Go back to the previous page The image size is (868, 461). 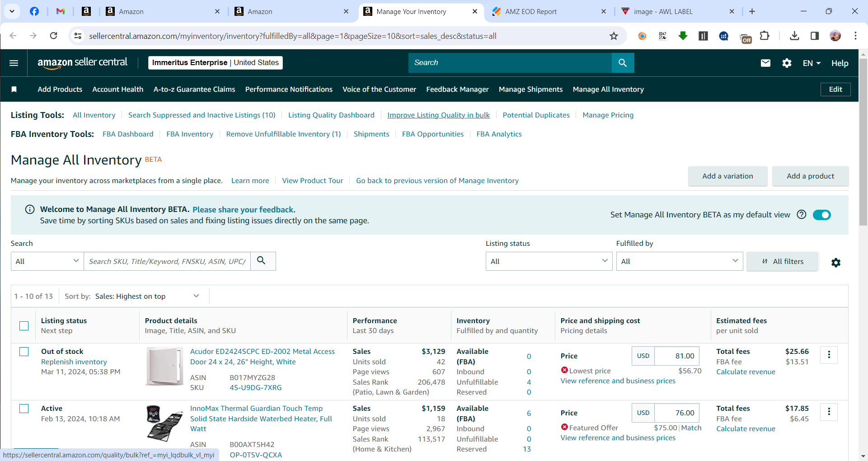tap(13, 36)
